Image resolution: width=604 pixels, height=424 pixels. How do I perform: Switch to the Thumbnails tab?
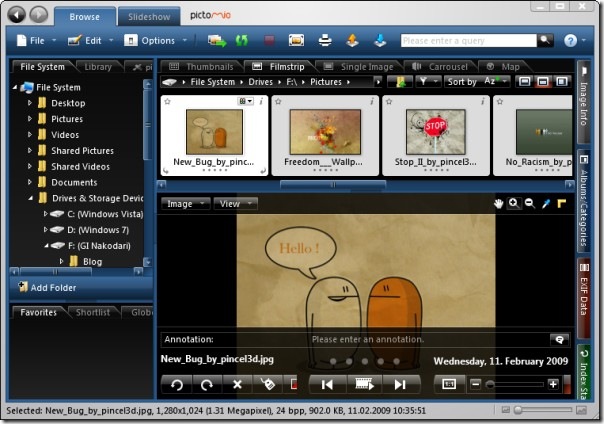(202, 67)
